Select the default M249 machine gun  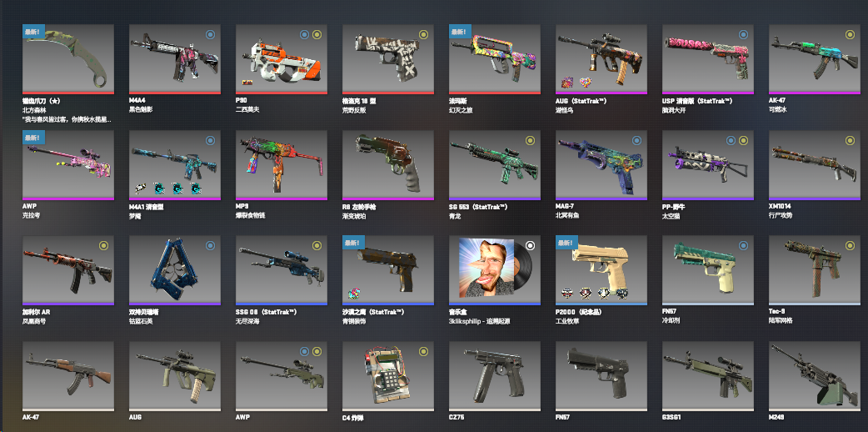click(x=815, y=376)
